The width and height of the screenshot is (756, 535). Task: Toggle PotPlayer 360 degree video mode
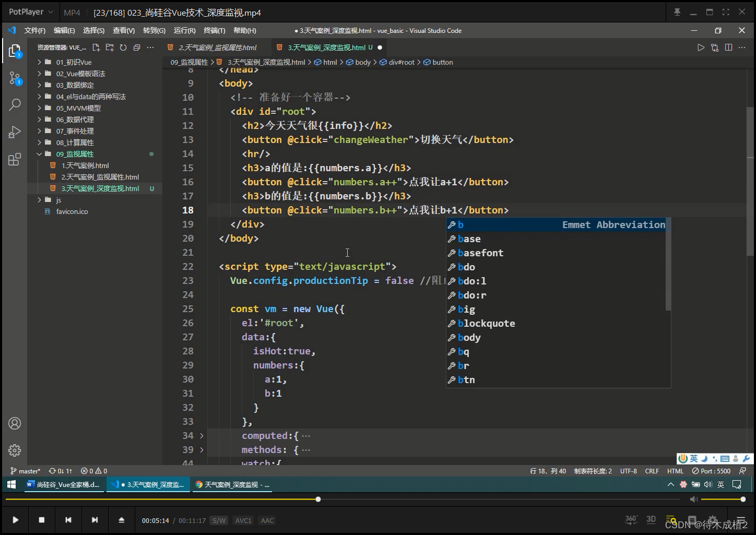point(631,519)
